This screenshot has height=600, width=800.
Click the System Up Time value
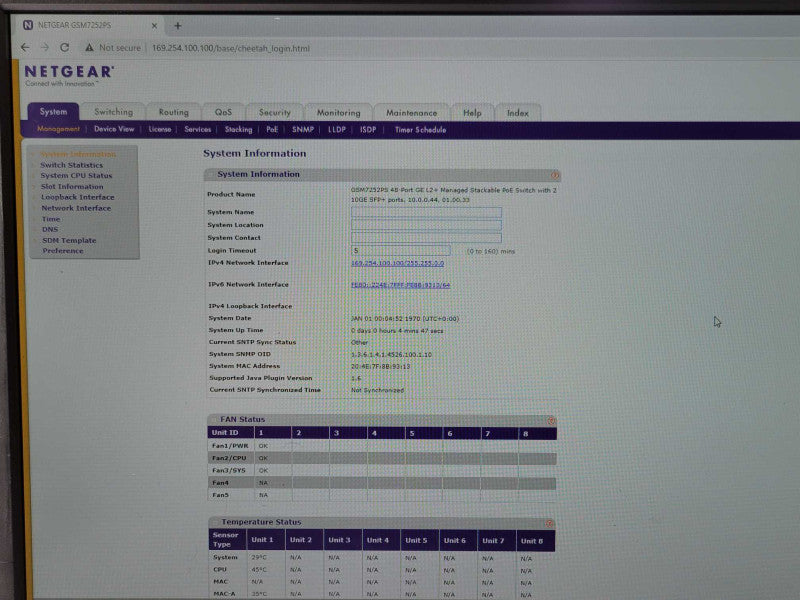click(397, 331)
